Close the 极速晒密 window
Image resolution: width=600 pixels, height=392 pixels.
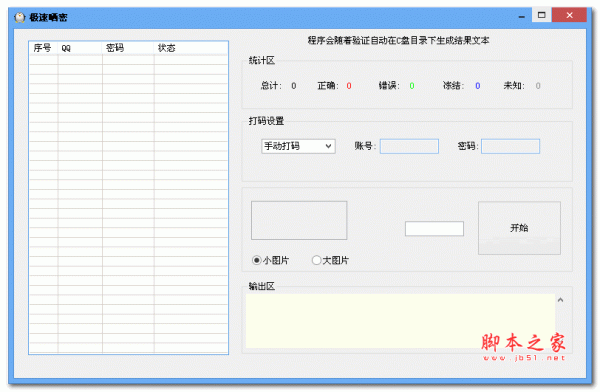click(569, 15)
